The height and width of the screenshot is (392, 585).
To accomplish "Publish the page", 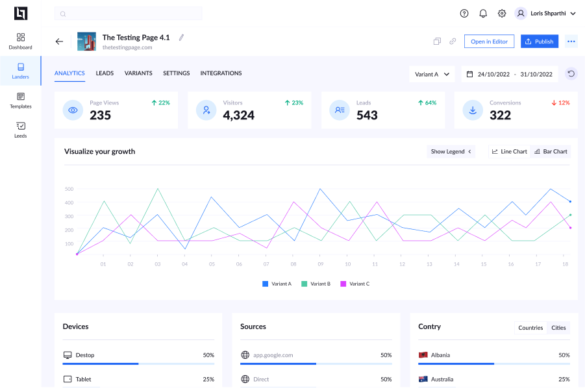I will pos(539,41).
